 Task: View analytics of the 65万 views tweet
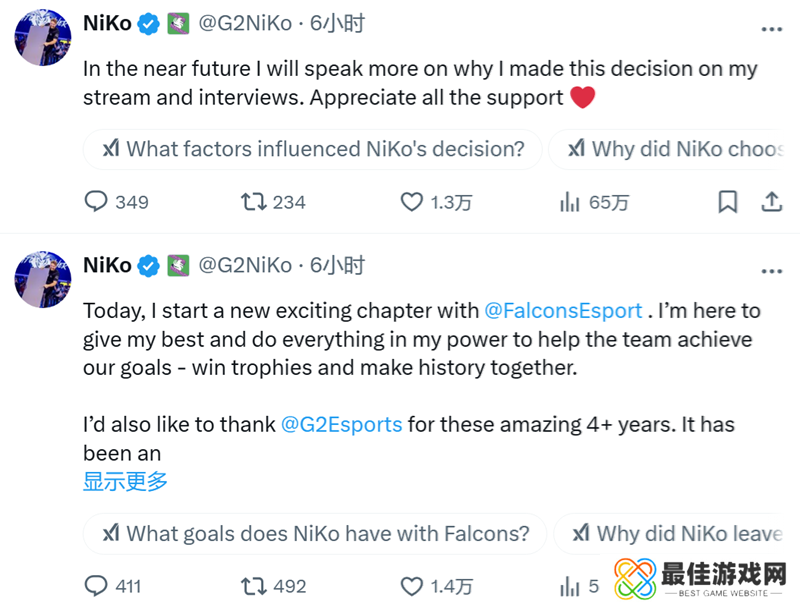click(x=570, y=202)
